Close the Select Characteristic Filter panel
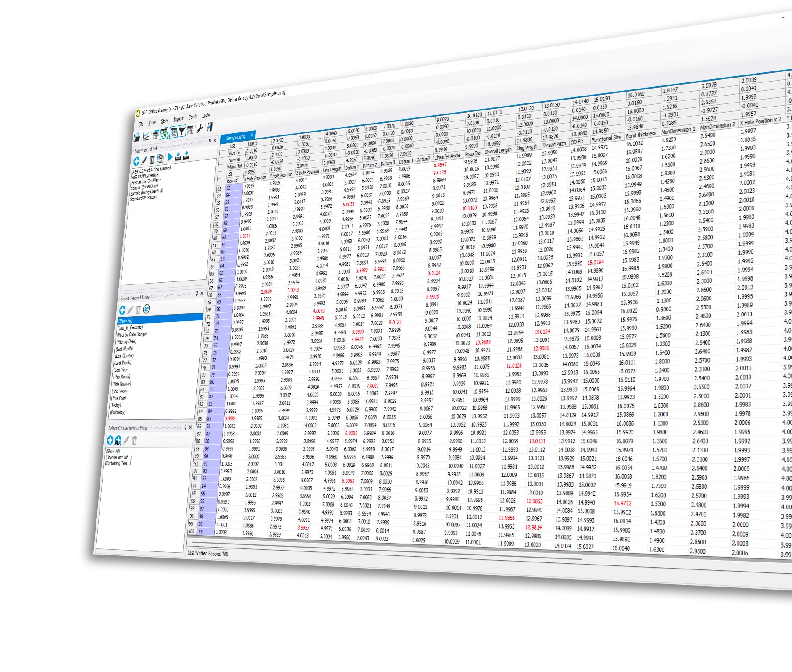 [190, 427]
